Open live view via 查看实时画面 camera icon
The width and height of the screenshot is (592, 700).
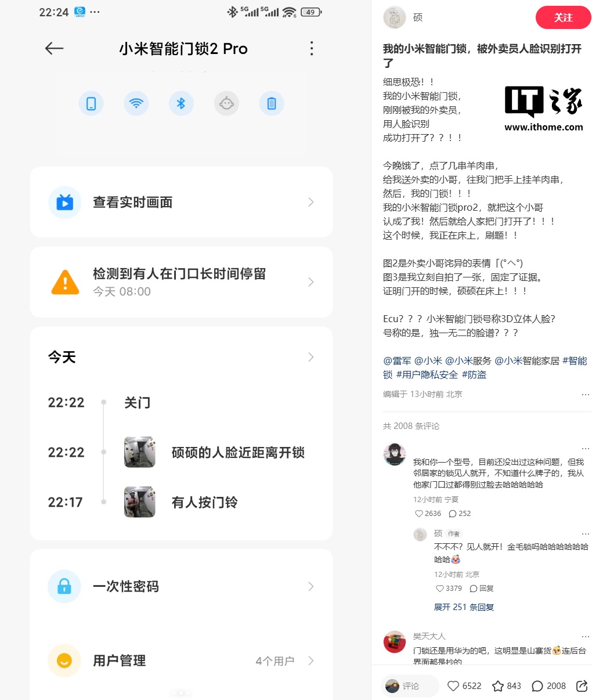point(64,202)
